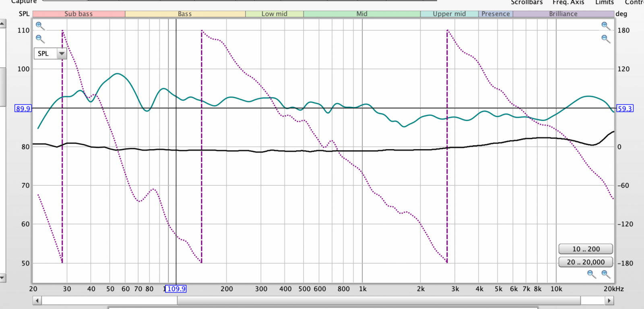This screenshot has height=309, width=644.
Task: Click the SPL axis title at top left
Action: pyautogui.click(x=24, y=14)
